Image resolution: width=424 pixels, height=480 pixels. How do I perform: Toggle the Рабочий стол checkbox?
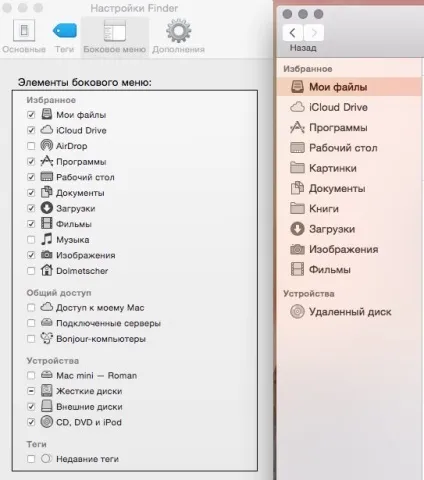pyautogui.click(x=31, y=177)
